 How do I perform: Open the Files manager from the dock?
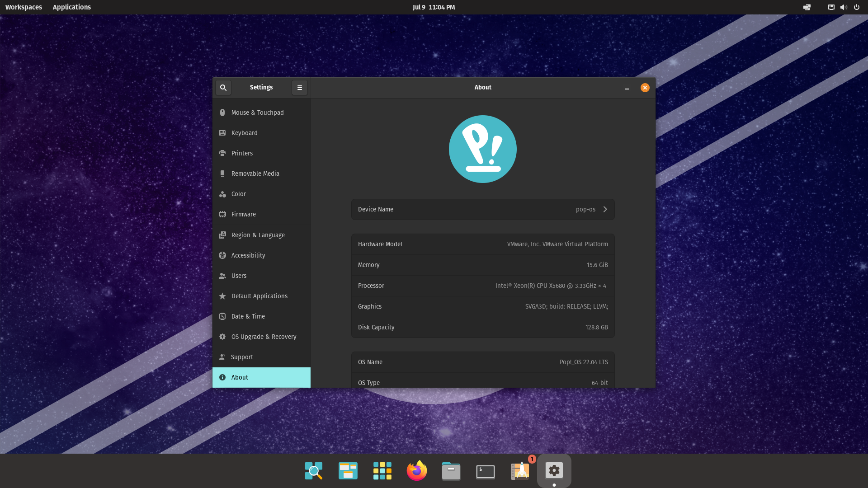(x=451, y=470)
